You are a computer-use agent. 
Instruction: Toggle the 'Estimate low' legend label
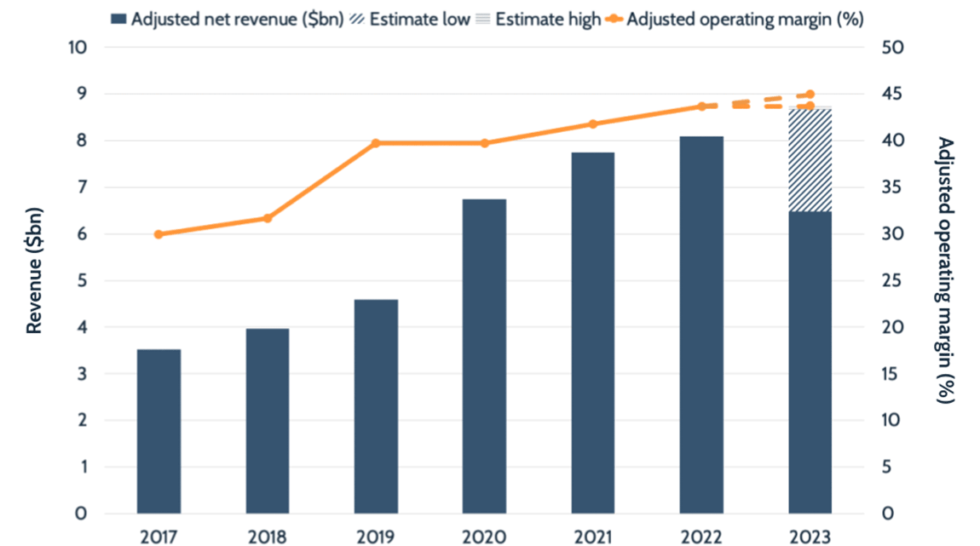[x=413, y=20]
